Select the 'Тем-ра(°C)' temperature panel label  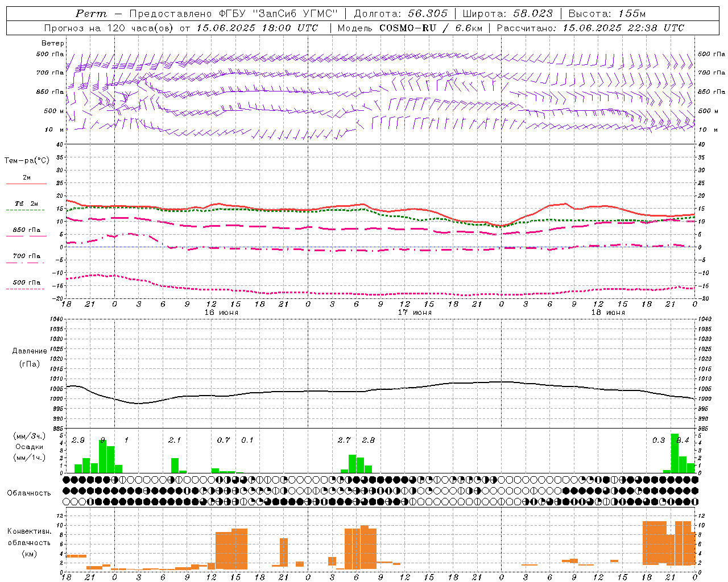tap(27, 161)
